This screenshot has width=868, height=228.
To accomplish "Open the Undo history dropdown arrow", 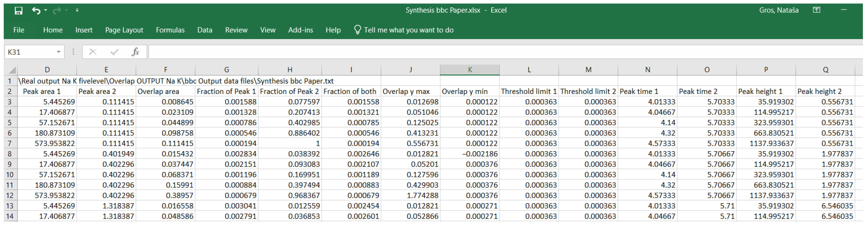I will pos(46,10).
